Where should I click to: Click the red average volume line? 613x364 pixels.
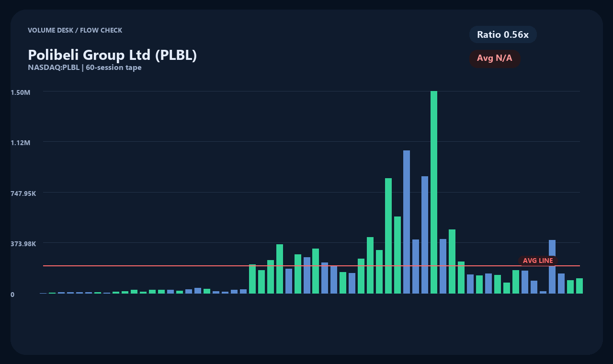click(311, 265)
